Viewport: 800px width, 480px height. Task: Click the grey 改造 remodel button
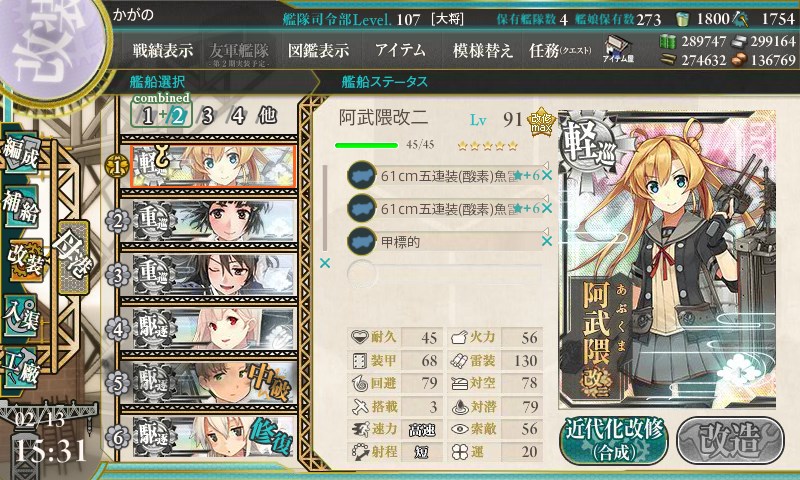click(730, 440)
